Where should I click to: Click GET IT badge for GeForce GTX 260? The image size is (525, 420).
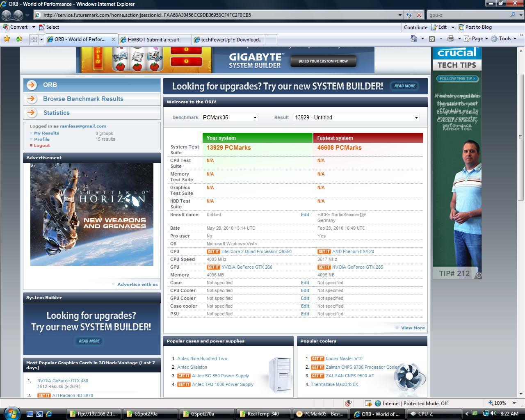213,267
